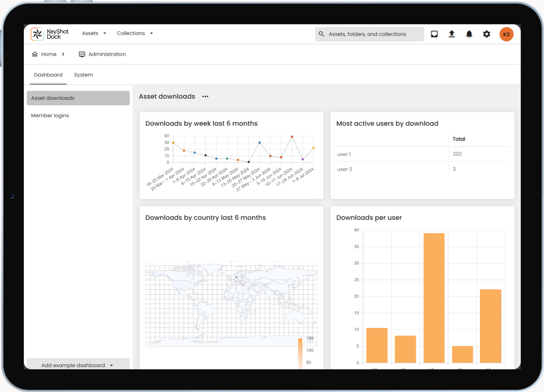Select Member logins in sidebar

click(50, 116)
